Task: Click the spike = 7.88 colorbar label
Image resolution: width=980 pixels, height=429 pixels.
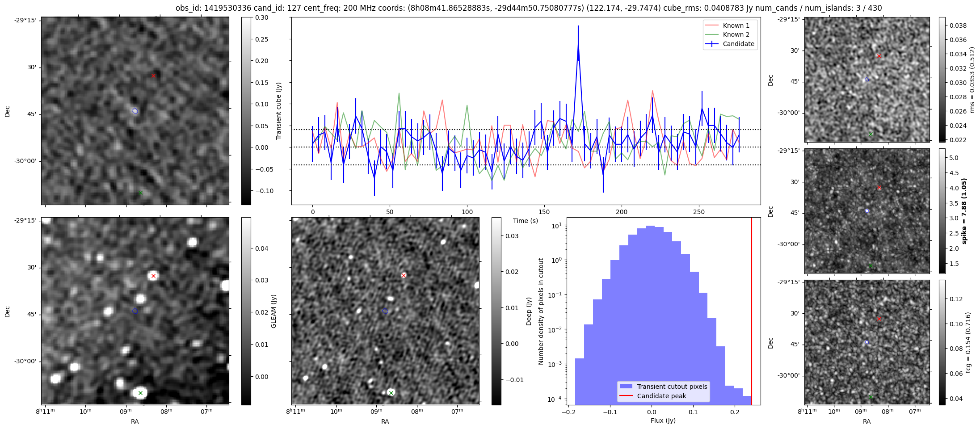Action: point(964,211)
